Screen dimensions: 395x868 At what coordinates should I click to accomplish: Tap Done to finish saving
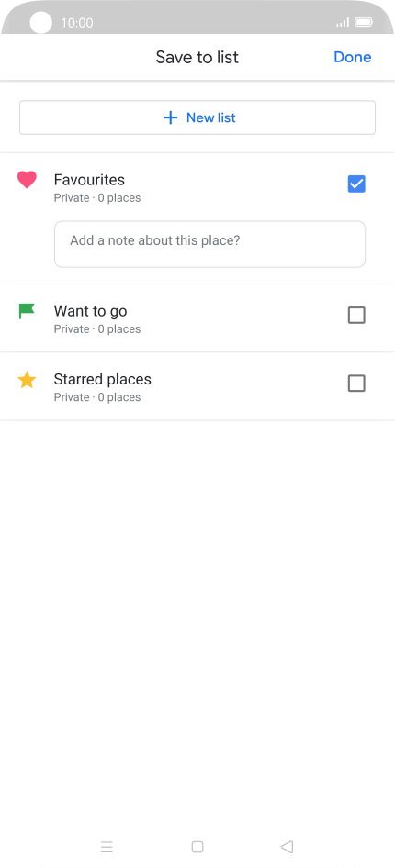point(353,57)
